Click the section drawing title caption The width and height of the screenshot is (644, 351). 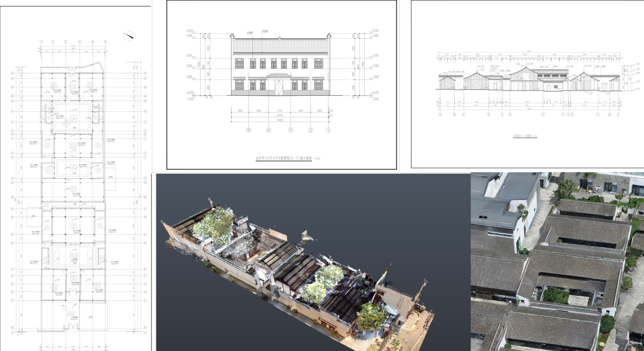click(525, 136)
